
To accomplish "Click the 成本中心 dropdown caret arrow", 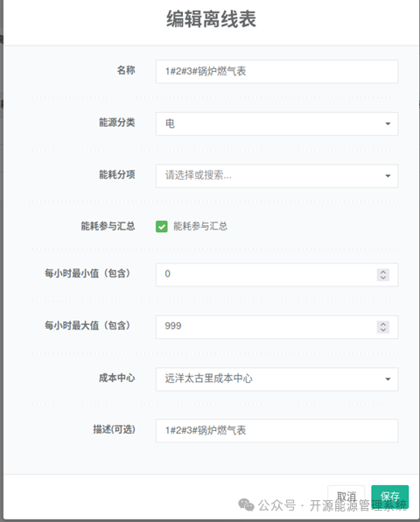I will click(x=388, y=379).
